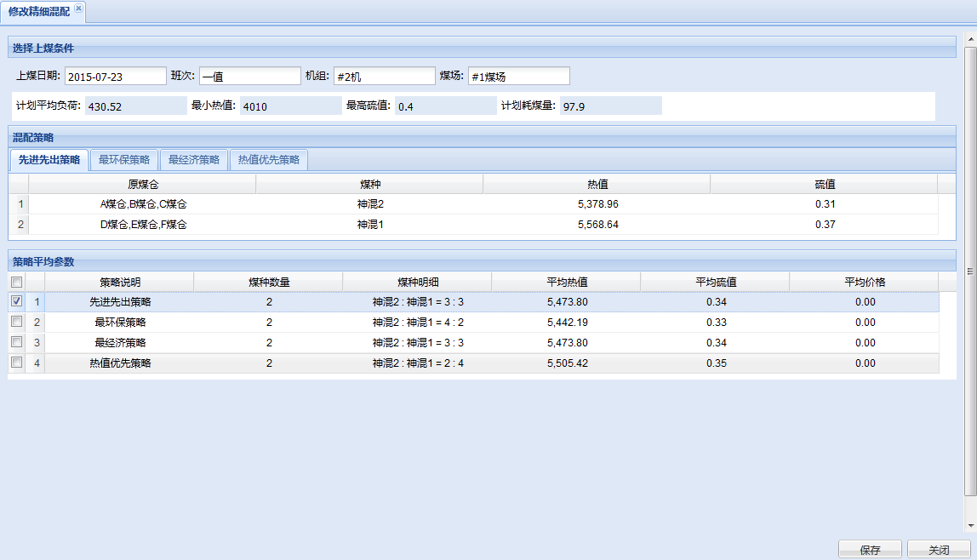
Task: Uncheck the 先进先出策略 row checkbox
Action: 16,301
